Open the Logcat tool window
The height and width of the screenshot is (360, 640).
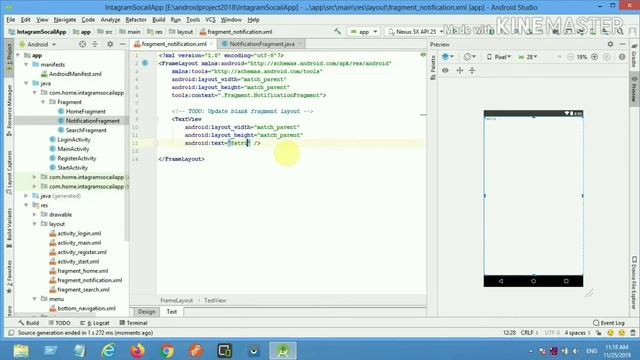[95, 323]
